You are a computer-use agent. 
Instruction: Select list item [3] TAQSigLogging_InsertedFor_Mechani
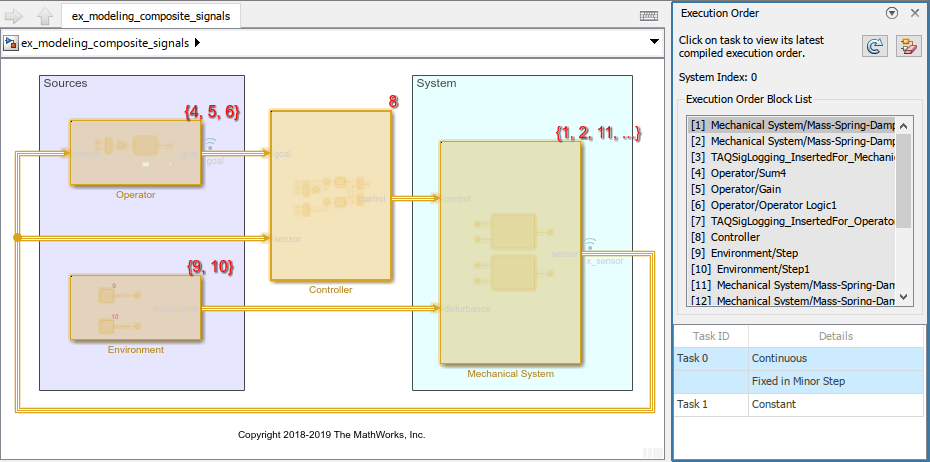792,157
